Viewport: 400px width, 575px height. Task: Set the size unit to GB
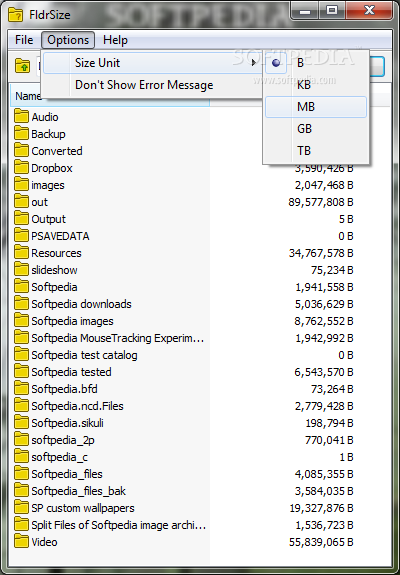pyautogui.click(x=316, y=129)
